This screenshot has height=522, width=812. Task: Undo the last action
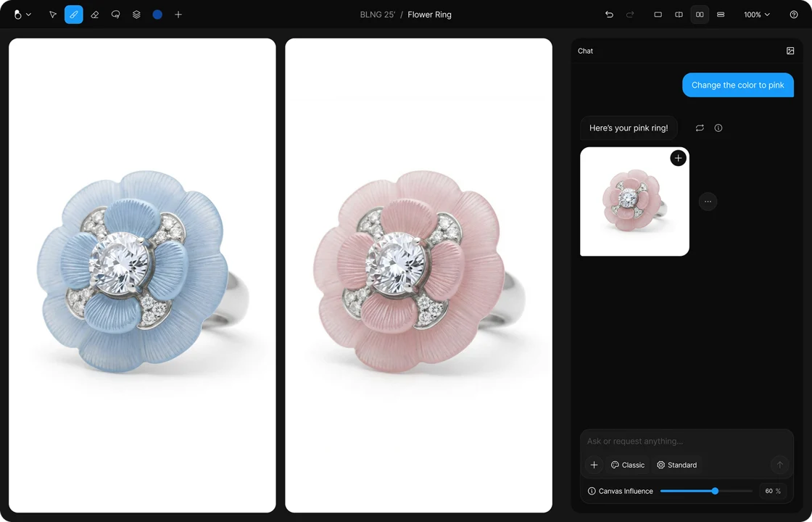[x=609, y=14]
